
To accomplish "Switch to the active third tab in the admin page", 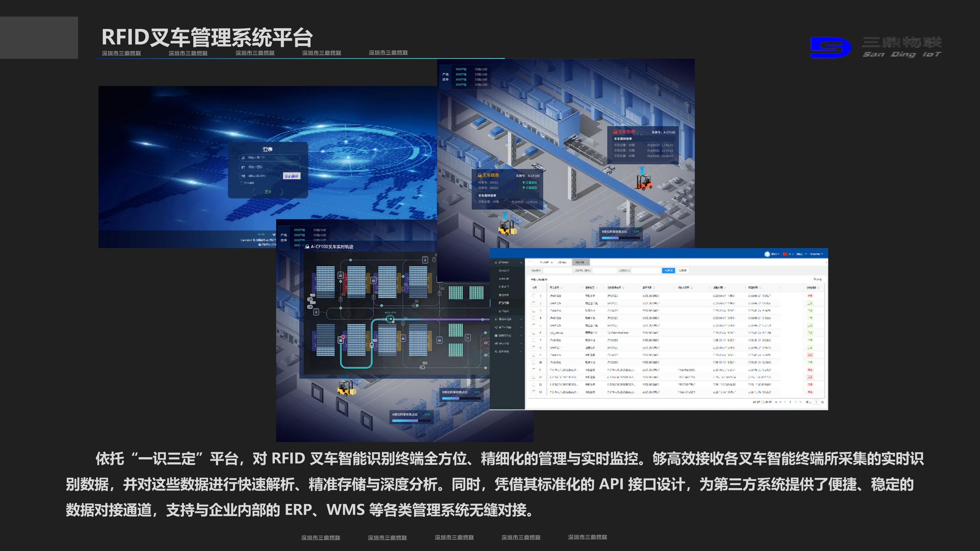I will click(581, 262).
